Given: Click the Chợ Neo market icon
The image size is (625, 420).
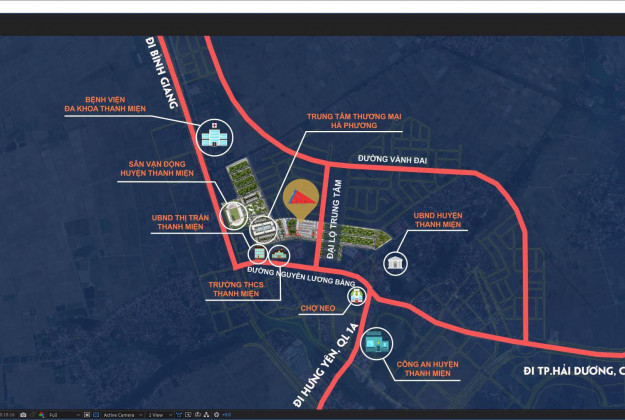Looking at the screenshot, I should (x=357, y=296).
